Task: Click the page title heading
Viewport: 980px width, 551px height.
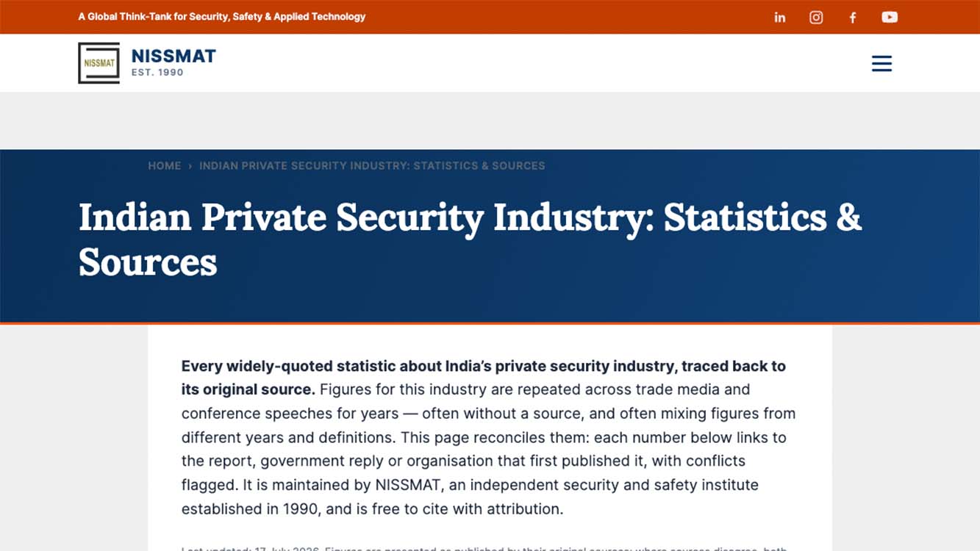Action: 471,239
